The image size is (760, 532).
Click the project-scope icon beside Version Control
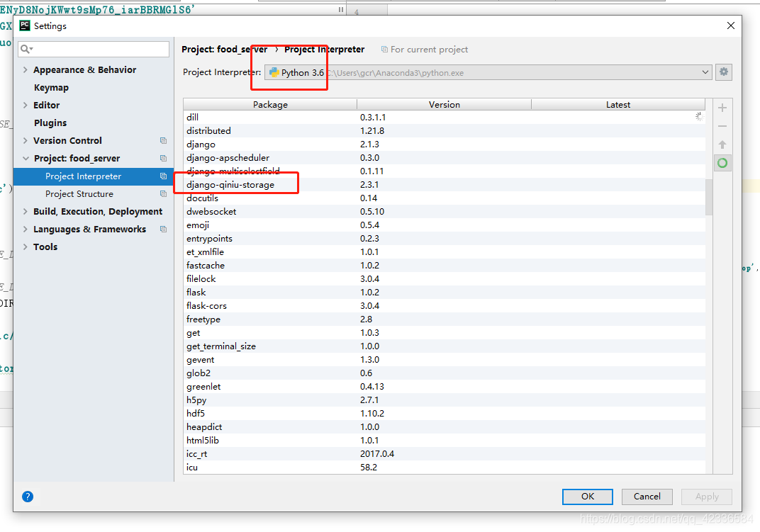click(163, 140)
